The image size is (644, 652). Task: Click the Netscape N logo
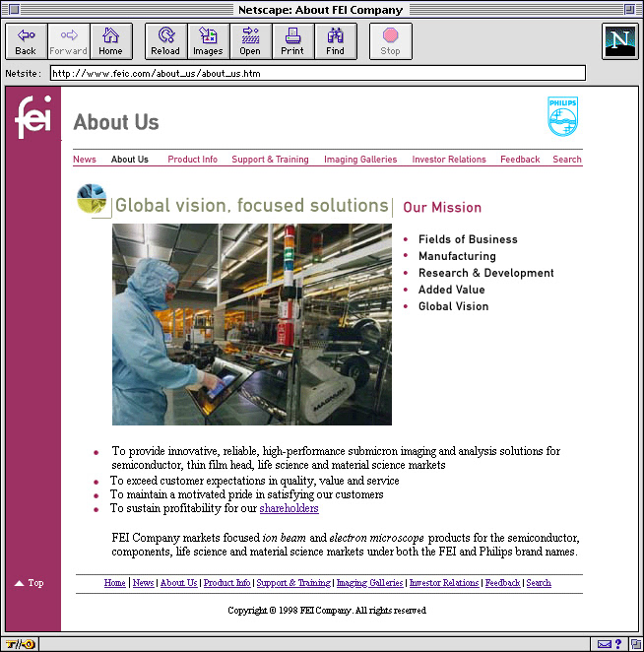pos(620,41)
